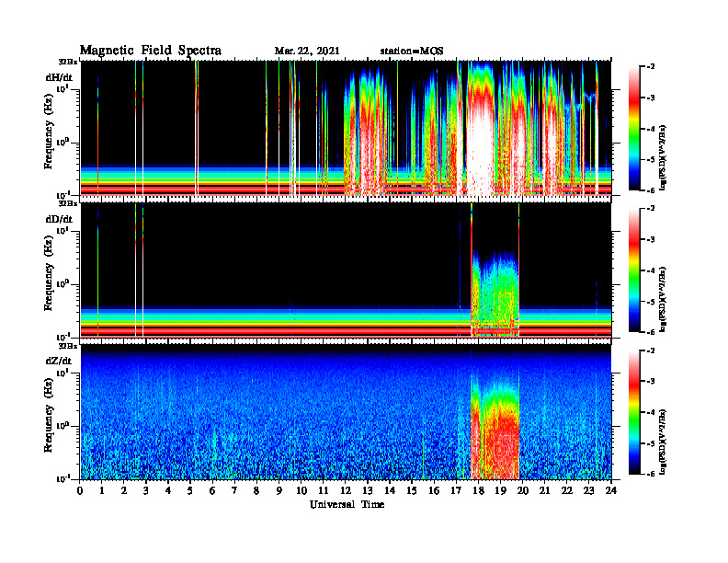Click the 'dZ/dt' panel label

tap(59, 361)
